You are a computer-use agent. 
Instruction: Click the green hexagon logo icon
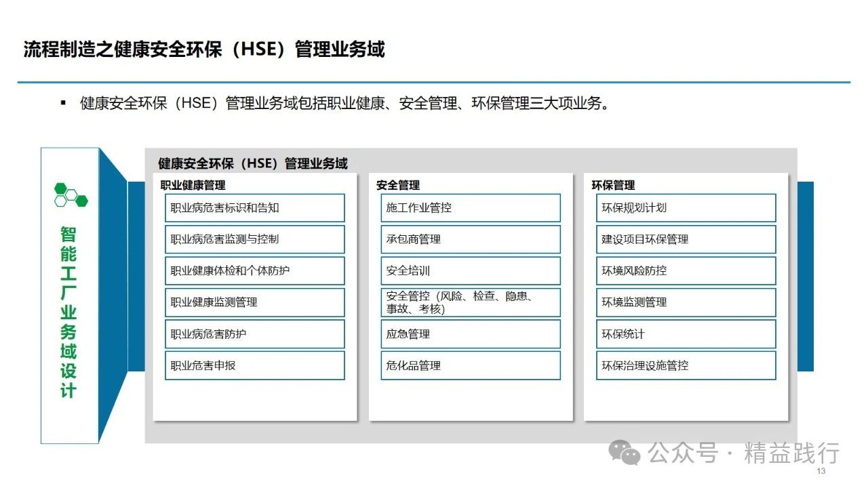(71, 195)
